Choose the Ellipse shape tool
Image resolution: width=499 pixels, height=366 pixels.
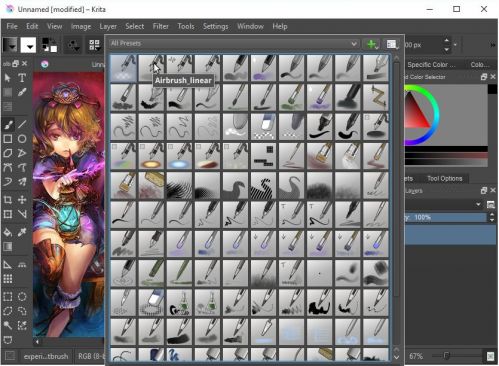[x=22, y=139]
